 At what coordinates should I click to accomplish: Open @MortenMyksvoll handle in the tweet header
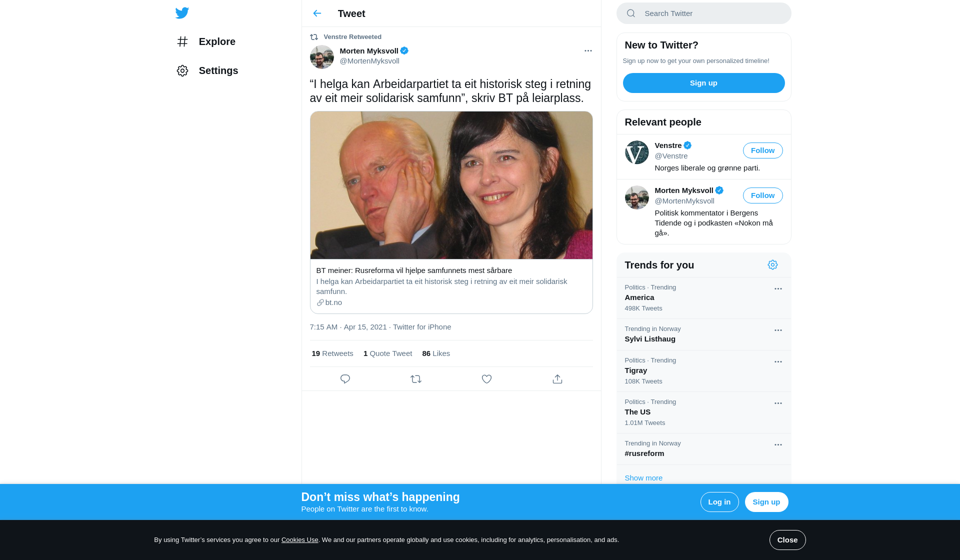click(x=369, y=61)
